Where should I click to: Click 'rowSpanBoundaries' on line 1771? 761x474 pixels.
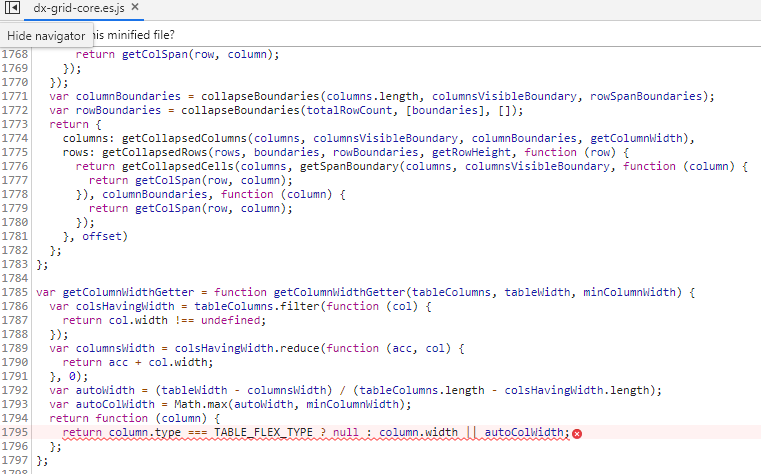click(645, 96)
